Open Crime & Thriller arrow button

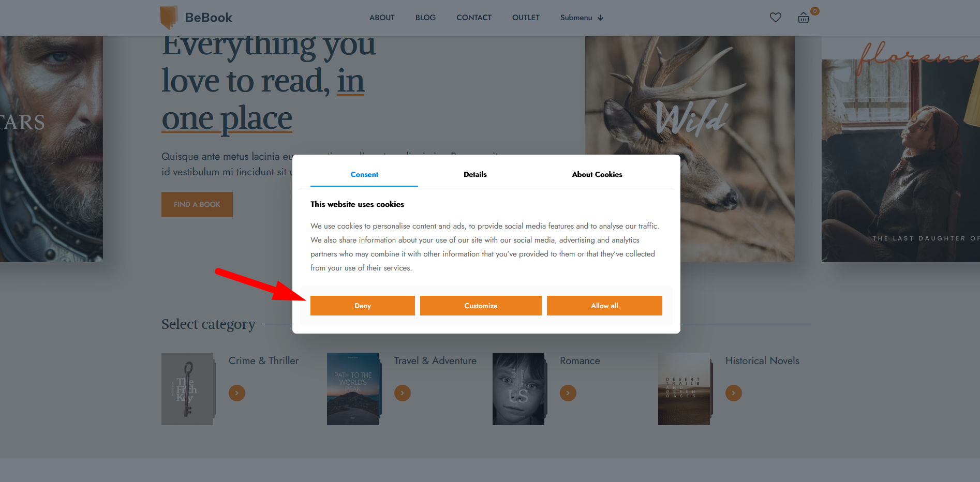point(237,393)
